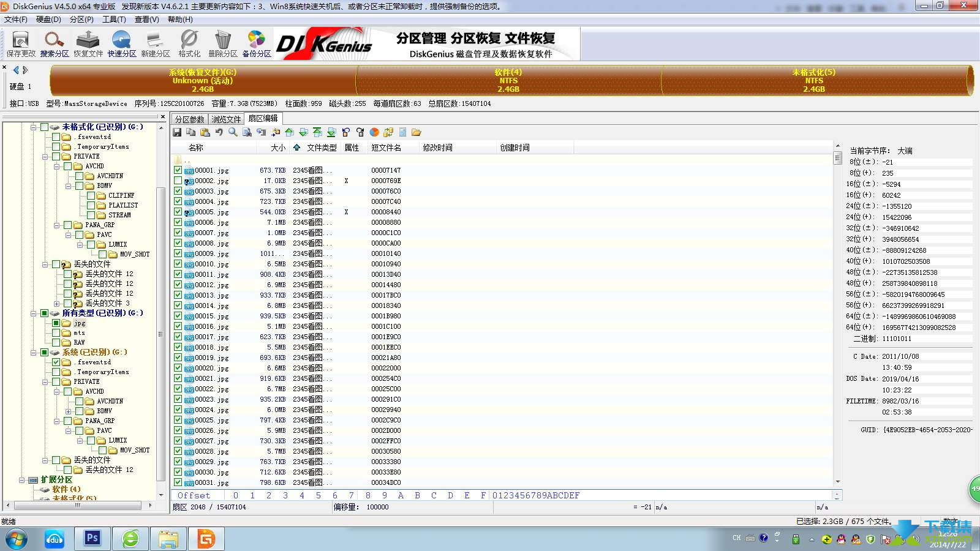Viewport: 980px width, 551px height.
Task: Select the 未格式化(5) partition bar
Action: tap(815, 80)
